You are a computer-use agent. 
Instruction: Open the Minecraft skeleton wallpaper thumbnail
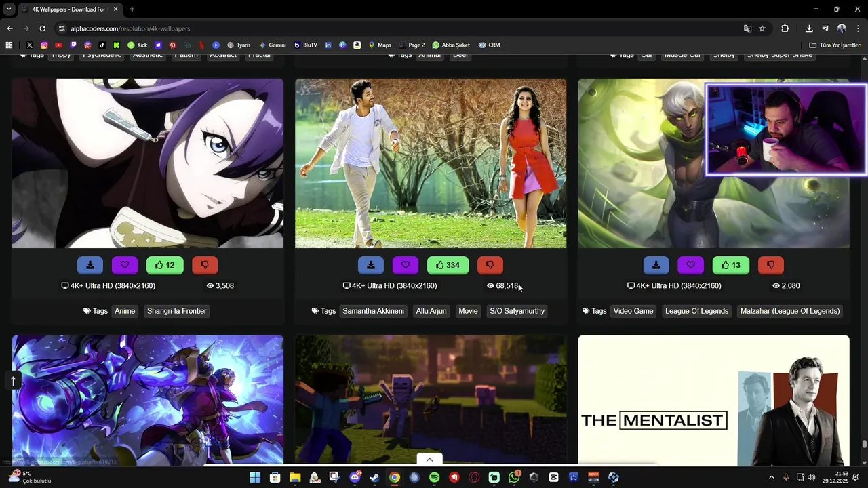click(x=431, y=400)
